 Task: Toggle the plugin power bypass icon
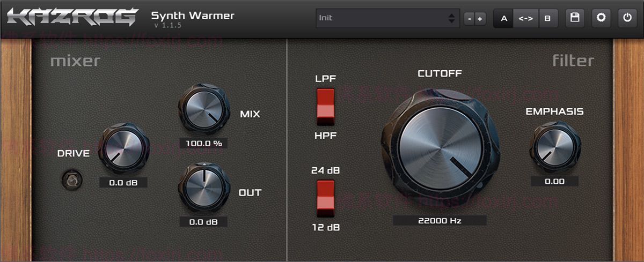(627, 18)
